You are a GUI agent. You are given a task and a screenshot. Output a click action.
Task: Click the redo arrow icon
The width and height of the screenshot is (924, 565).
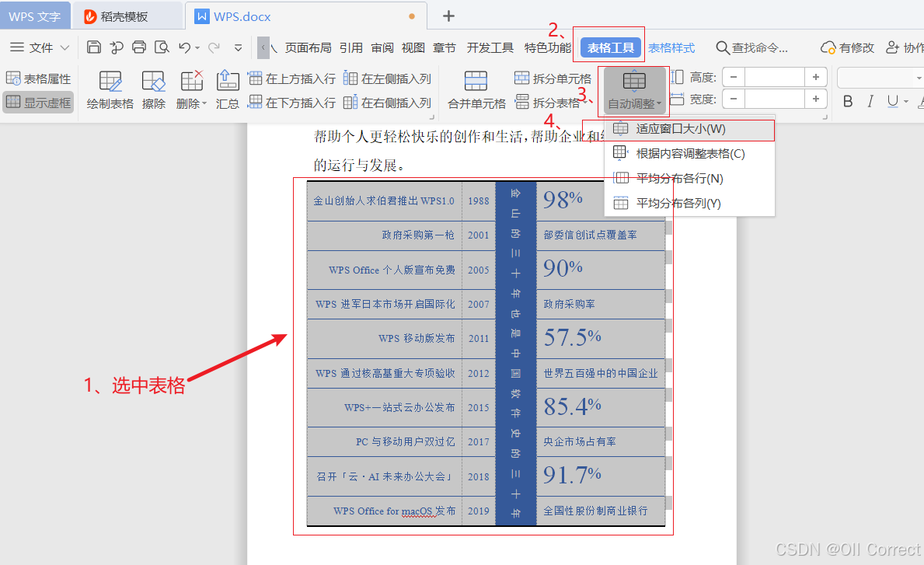[x=214, y=47]
